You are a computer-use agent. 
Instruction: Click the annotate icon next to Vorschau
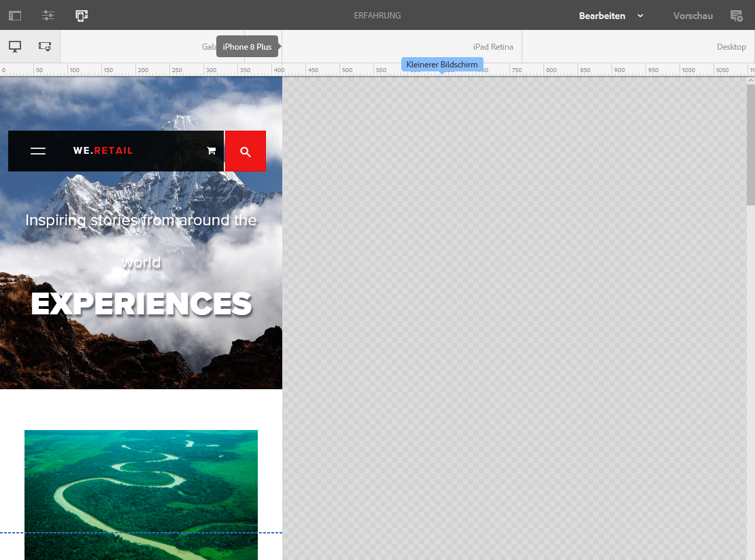coord(737,15)
